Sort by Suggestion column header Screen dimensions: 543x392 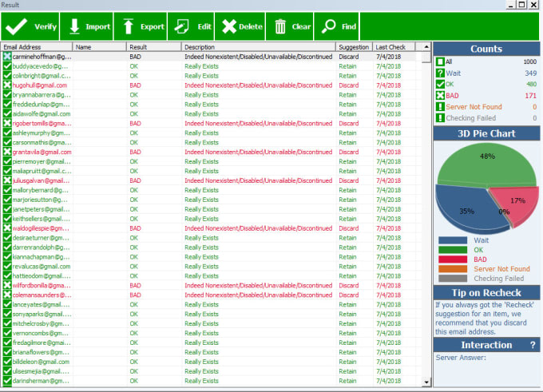pos(354,47)
